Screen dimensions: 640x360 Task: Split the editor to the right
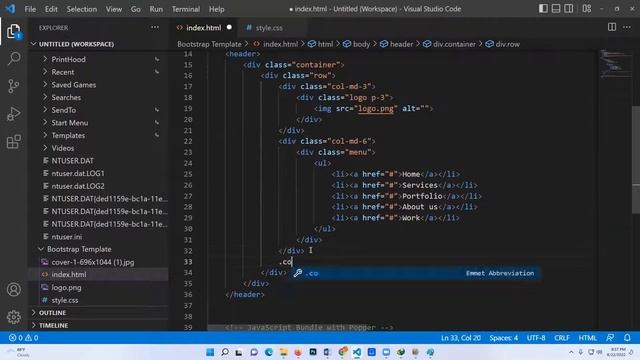coord(611,27)
